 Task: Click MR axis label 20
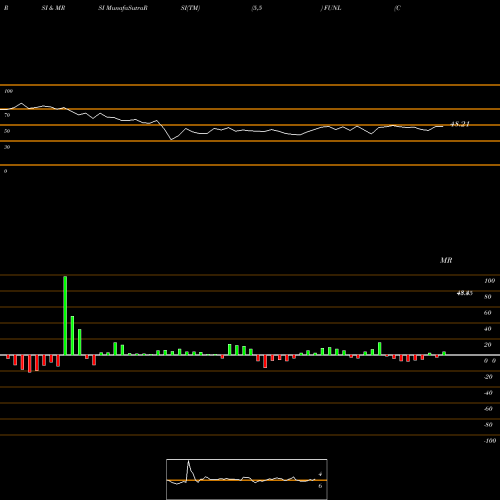(488, 345)
